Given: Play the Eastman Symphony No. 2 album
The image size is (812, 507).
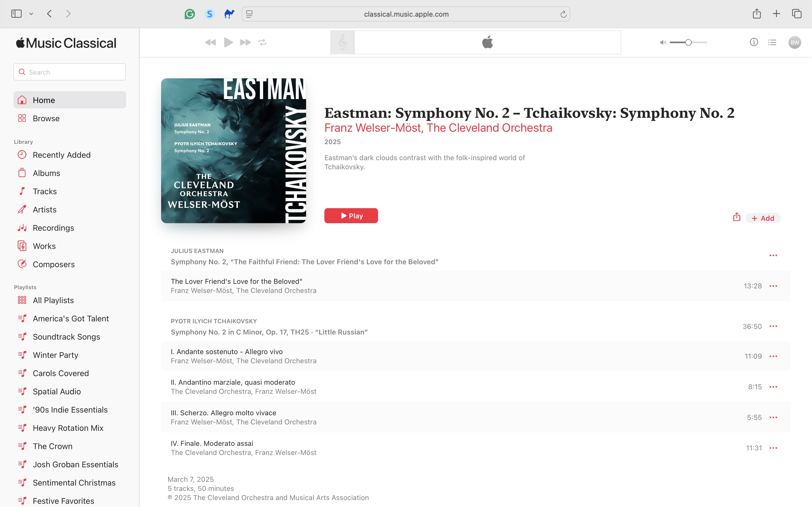Looking at the screenshot, I should 351,215.
